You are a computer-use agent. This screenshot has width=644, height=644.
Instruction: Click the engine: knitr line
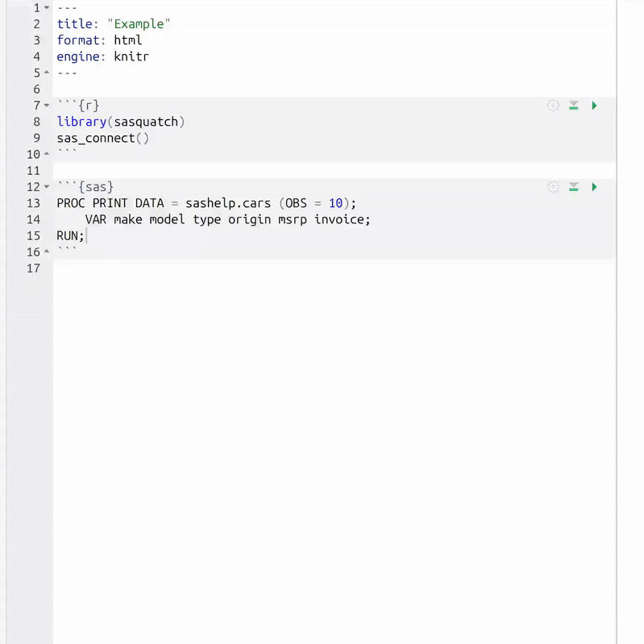[102, 56]
